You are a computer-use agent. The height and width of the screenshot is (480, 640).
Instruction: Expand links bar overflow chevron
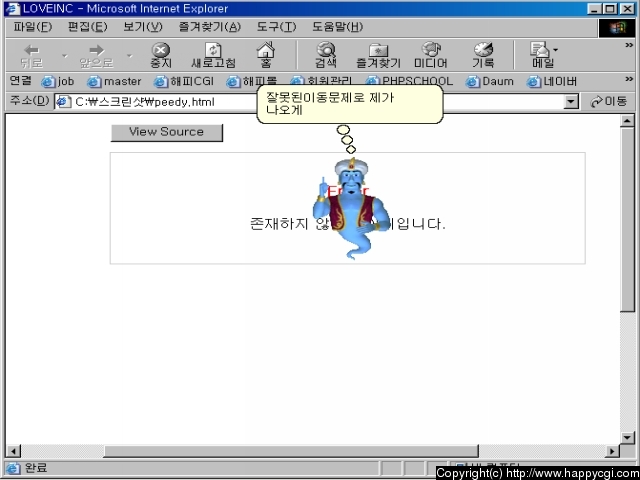click(629, 79)
